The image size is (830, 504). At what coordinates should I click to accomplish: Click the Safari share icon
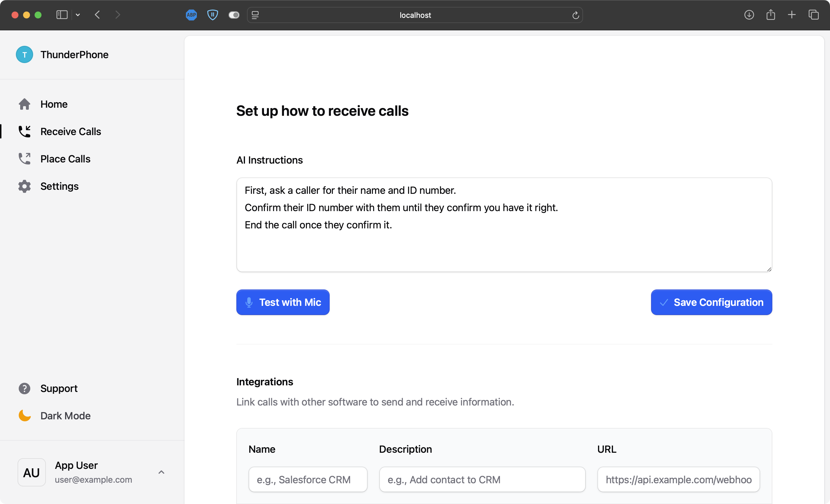click(770, 15)
